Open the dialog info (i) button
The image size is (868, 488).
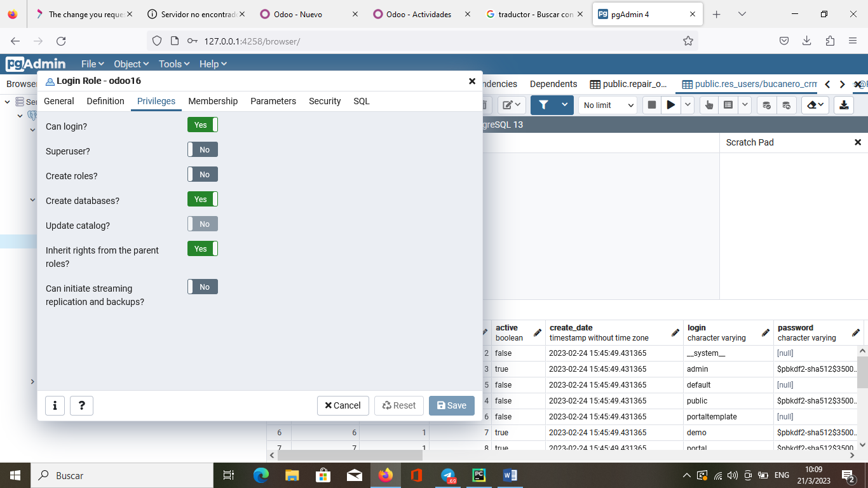pyautogui.click(x=55, y=405)
